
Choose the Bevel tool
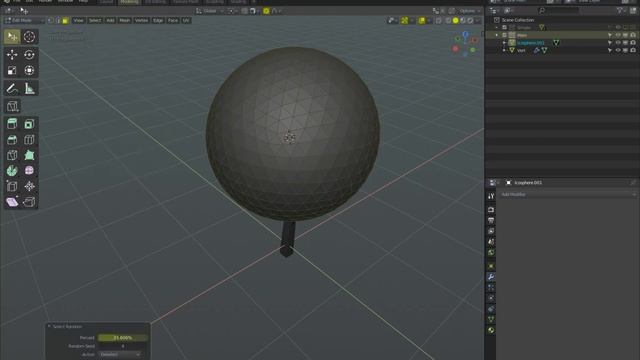[12, 140]
